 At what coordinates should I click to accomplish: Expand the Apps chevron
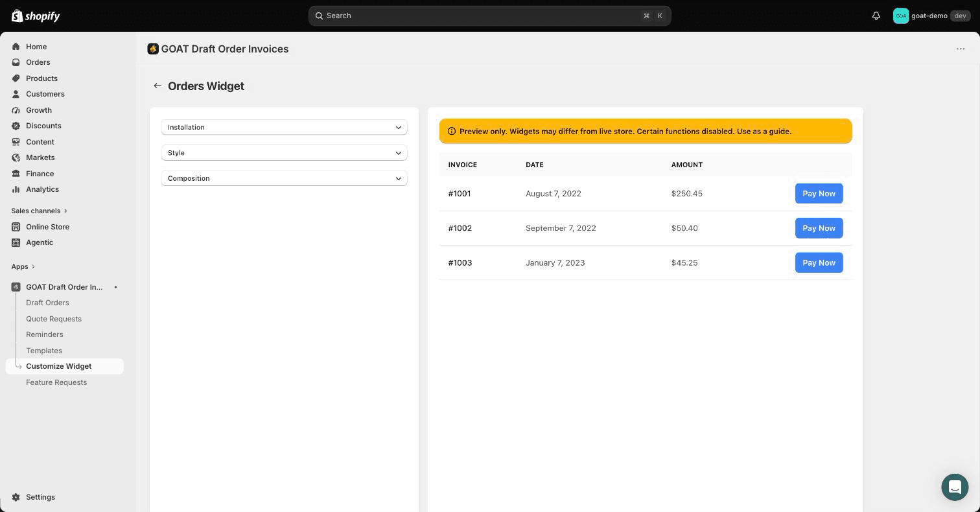[33, 266]
